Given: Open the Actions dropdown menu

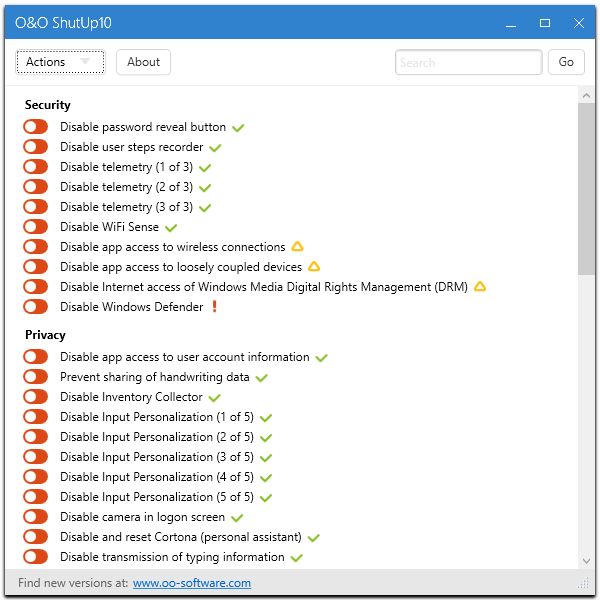Looking at the screenshot, I should click(x=60, y=62).
